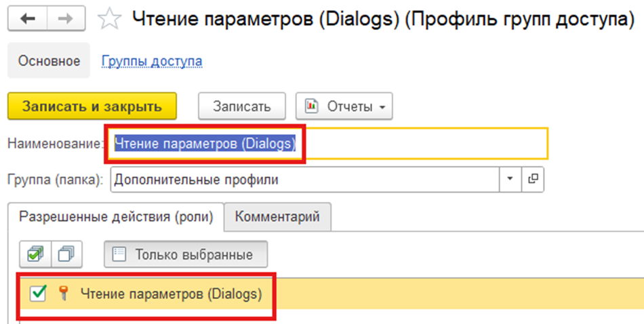Add to favorites with the star icon
The image size is (644, 324).
pos(108,20)
